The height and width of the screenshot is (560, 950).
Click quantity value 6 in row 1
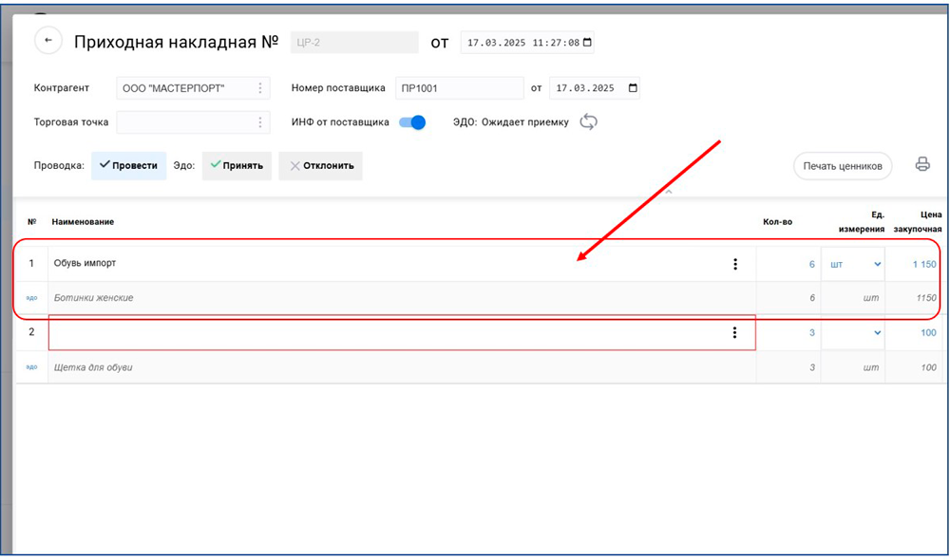click(811, 264)
